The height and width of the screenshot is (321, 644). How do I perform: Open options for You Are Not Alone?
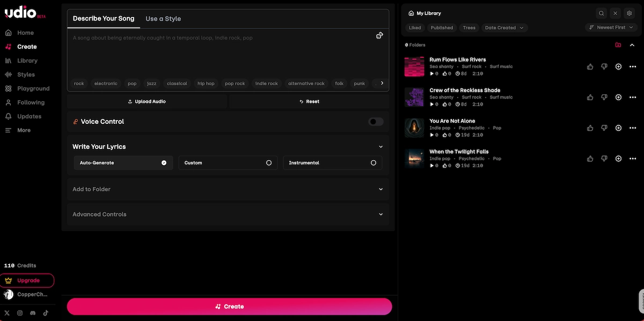[632, 128]
